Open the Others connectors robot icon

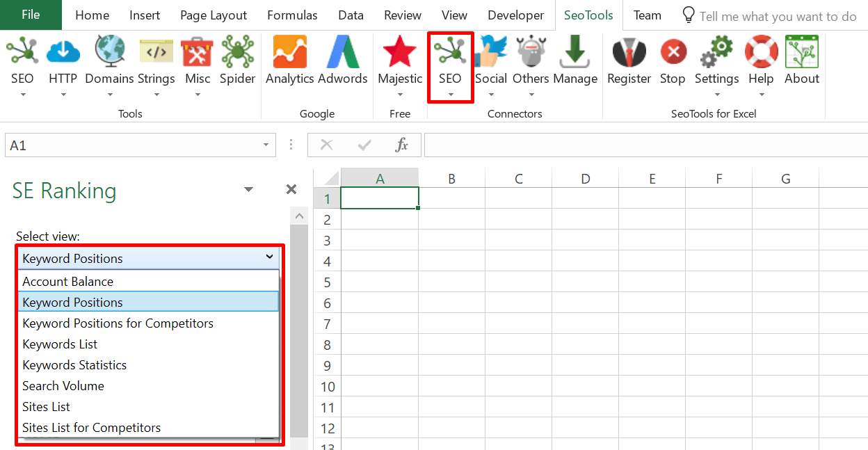click(x=531, y=53)
